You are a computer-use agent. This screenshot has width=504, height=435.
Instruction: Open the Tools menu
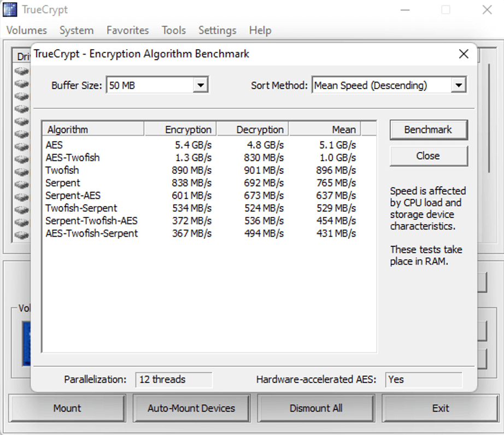coord(173,31)
